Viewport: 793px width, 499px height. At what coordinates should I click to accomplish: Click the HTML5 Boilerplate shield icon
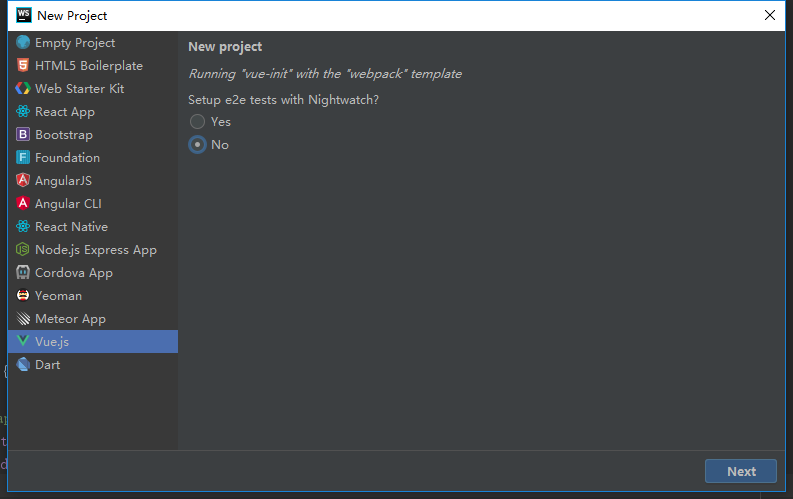(x=23, y=65)
